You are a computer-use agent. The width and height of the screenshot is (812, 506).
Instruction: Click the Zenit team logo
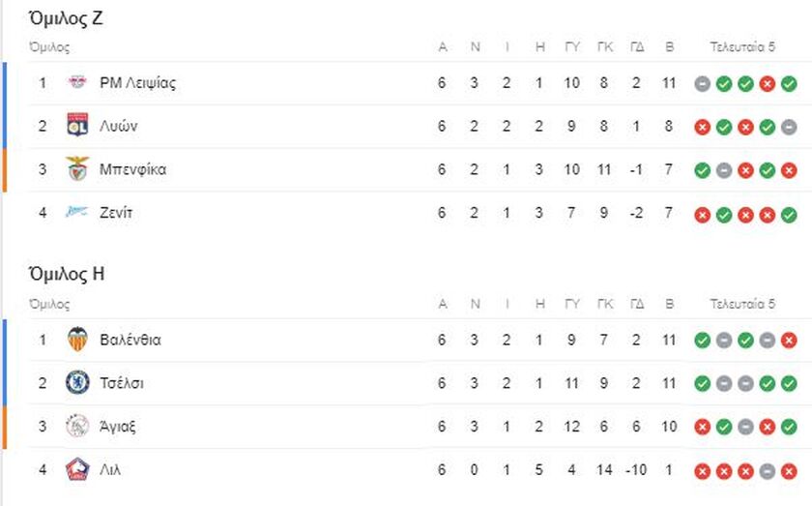pyautogui.click(x=77, y=213)
